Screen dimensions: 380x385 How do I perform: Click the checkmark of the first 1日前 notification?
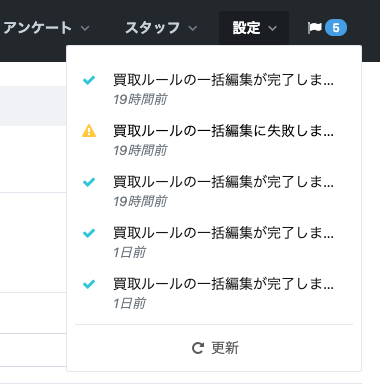tap(89, 233)
